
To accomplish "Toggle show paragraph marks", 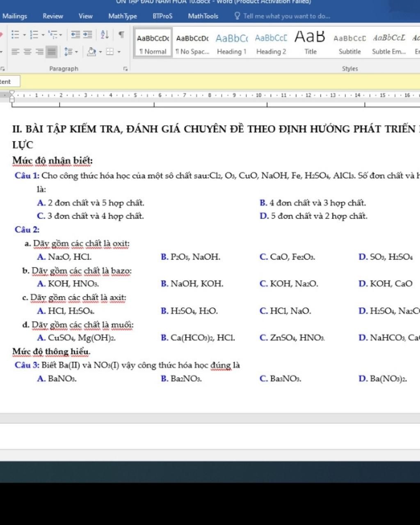I will [121, 35].
